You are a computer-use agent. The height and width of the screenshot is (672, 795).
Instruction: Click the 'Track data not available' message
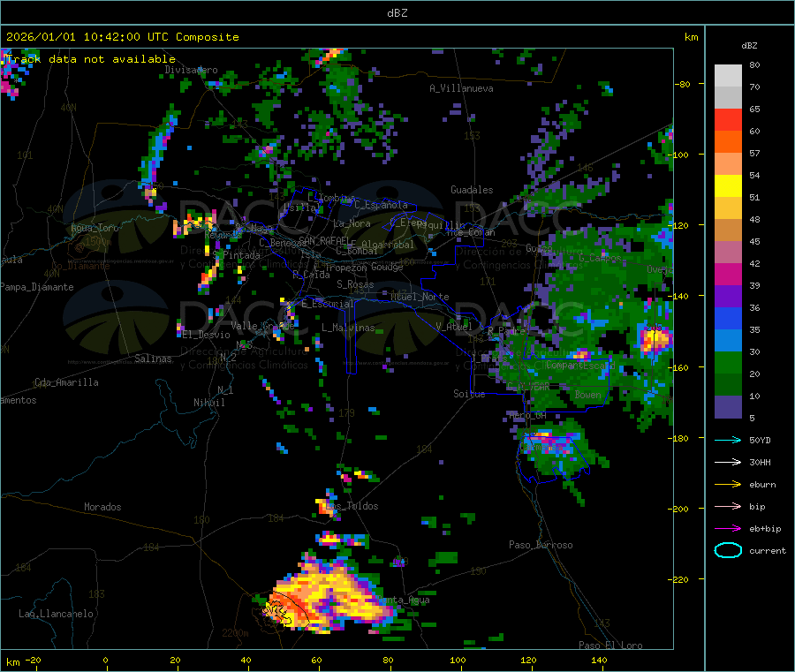(91, 59)
